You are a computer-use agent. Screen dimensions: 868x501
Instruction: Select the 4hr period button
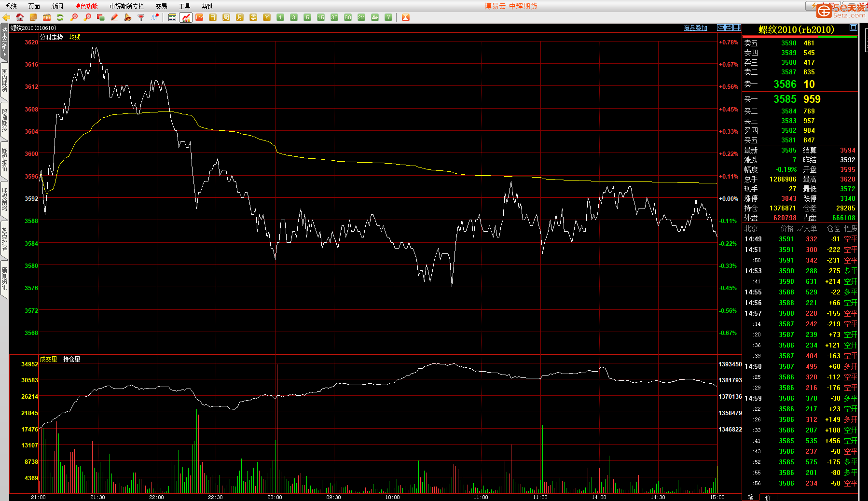click(x=375, y=17)
